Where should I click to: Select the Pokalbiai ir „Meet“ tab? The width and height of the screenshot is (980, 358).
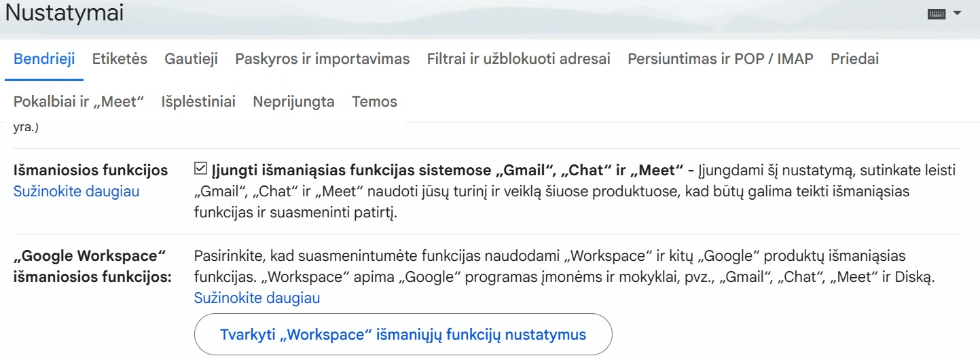(79, 102)
